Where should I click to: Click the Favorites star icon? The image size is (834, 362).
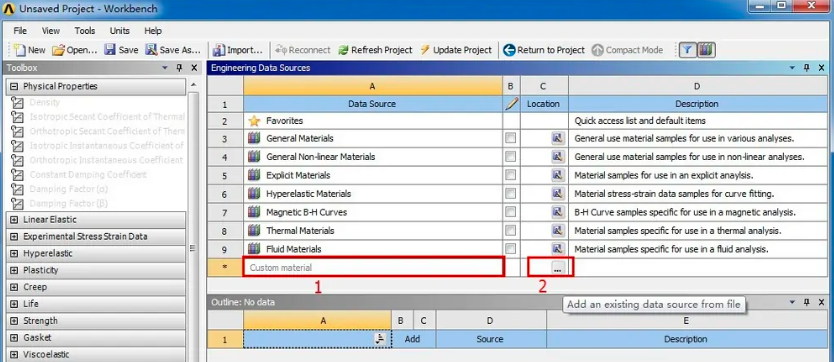pyautogui.click(x=254, y=121)
